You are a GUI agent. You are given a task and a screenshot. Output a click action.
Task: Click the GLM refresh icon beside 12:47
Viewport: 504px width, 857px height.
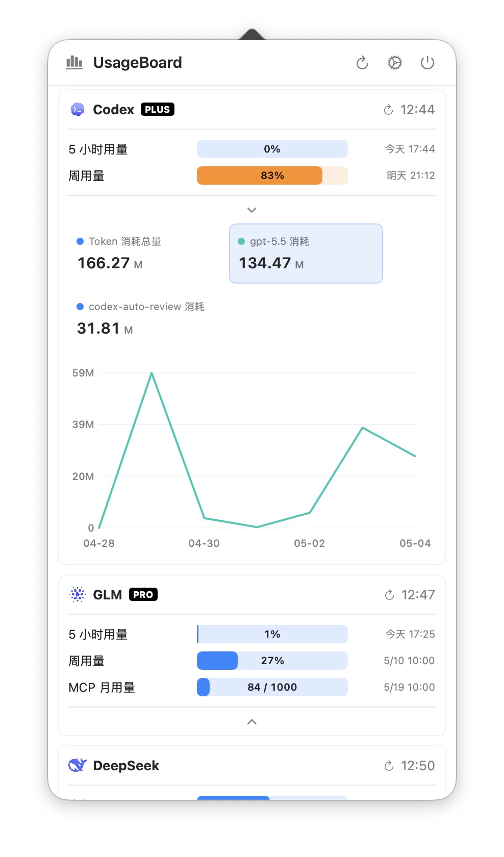coord(389,595)
